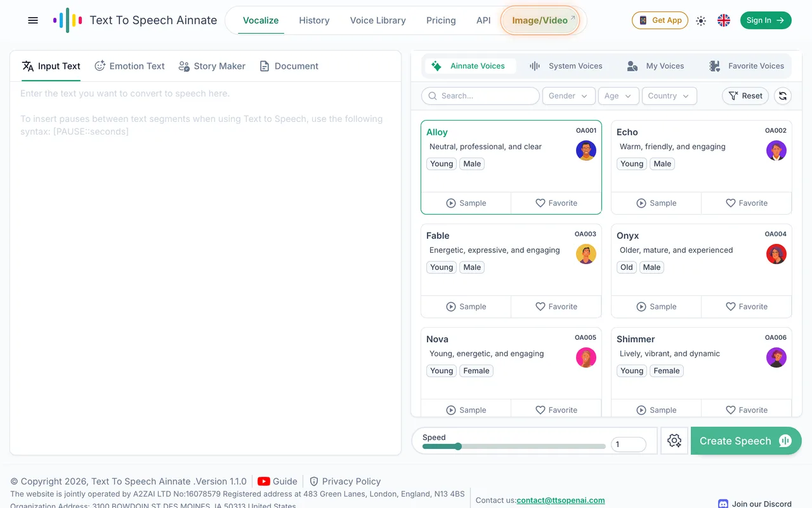Open the Gender filter dropdown
The image size is (812, 508).
click(x=568, y=96)
